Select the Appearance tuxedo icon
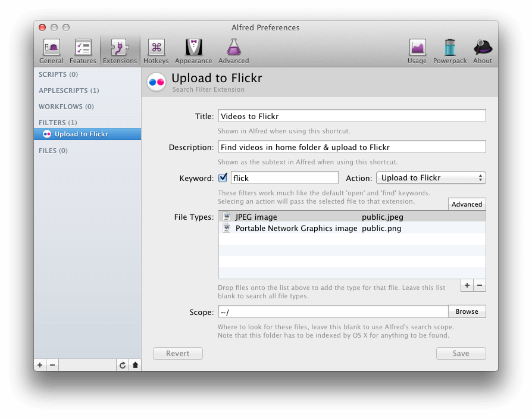Screen dimensions: 532x418 [x=193, y=50]
